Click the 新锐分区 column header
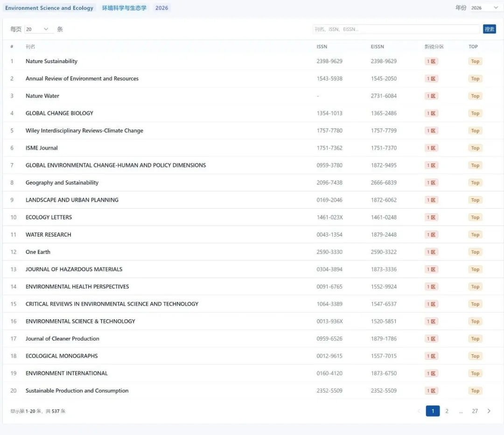The image size is (504, 435). click(434, 47)
